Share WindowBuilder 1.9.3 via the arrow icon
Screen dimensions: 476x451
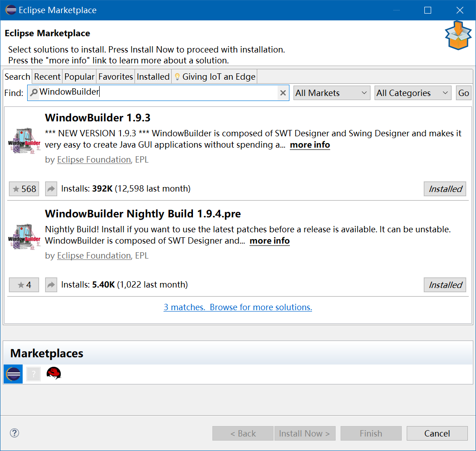click(x=50, y=189)
